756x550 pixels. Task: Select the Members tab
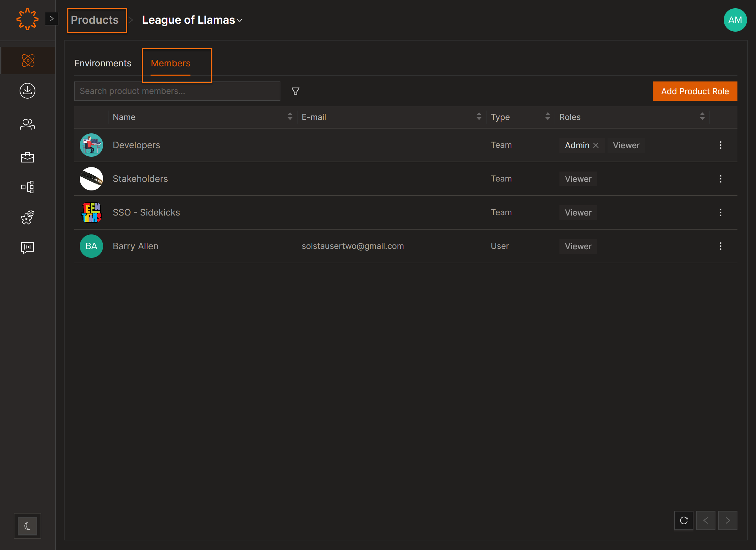[x=170, y=63]
